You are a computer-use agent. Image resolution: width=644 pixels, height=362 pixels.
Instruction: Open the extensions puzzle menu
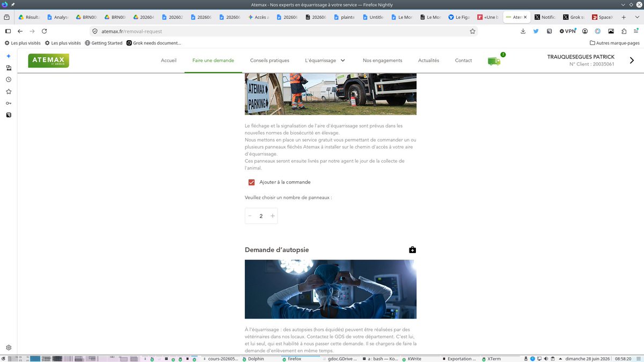coord(624,31)
